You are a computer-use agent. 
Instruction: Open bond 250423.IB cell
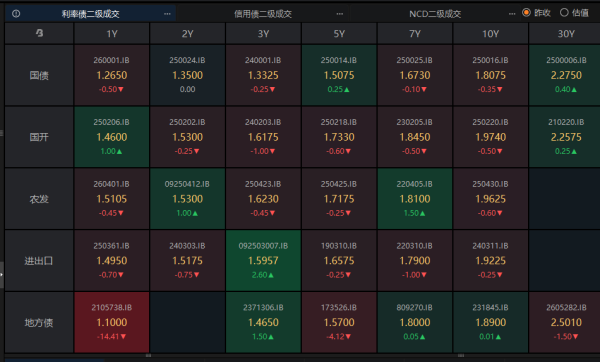pyautogui.click(x=263, y=199)
